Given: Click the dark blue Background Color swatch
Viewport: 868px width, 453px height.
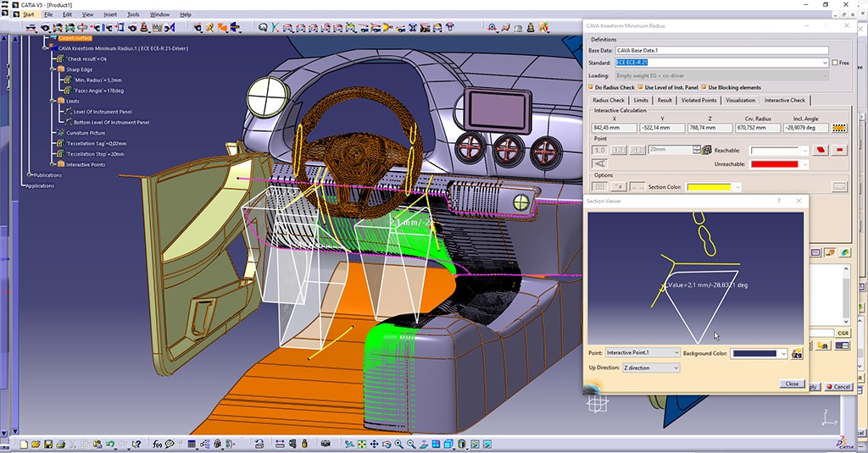Looking at the screenshot, I should point(754,354).
